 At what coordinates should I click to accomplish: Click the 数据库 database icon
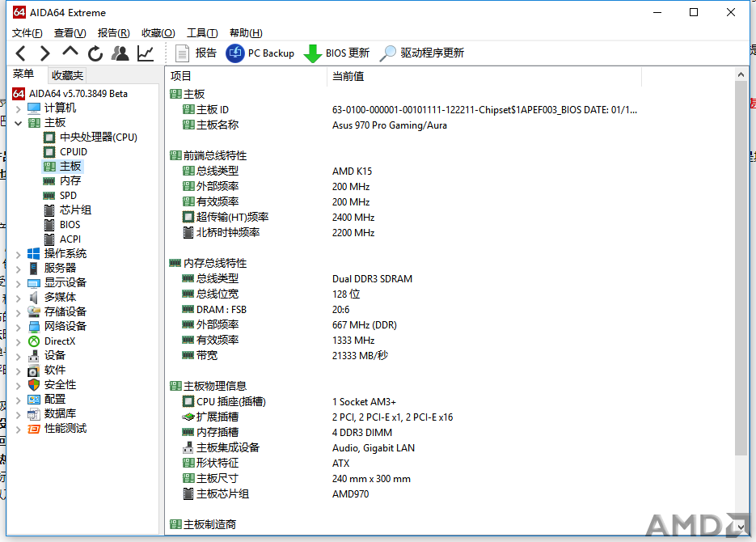pyautogui.click(x=34, y=414)
